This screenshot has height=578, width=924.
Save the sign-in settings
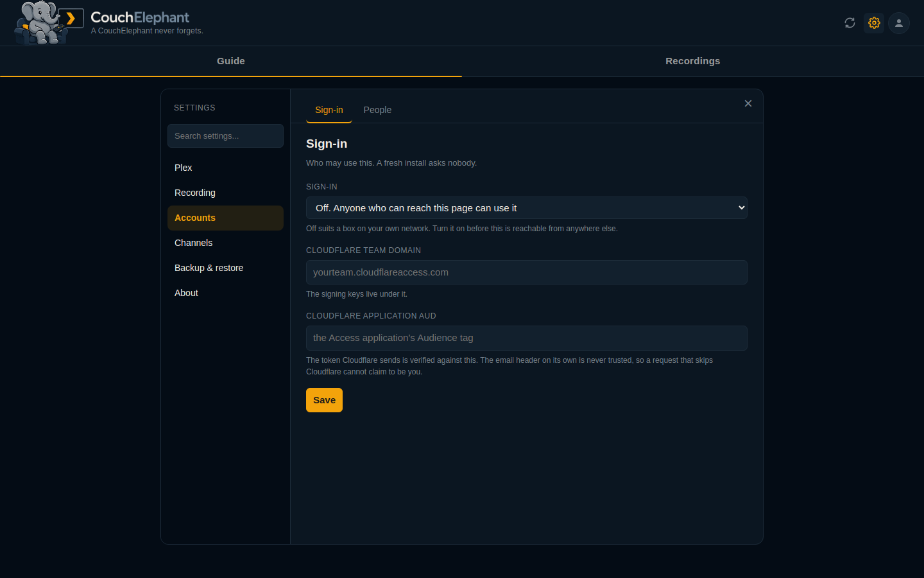[x=324, y=400]
